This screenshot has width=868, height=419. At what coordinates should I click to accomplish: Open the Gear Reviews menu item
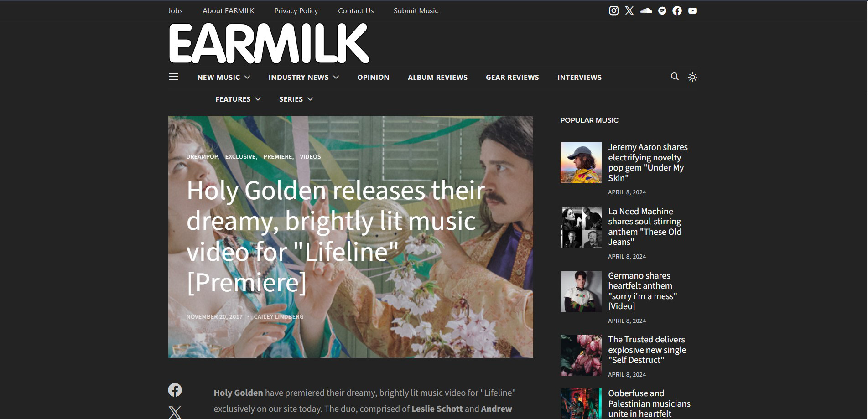[x=512, y=77]
